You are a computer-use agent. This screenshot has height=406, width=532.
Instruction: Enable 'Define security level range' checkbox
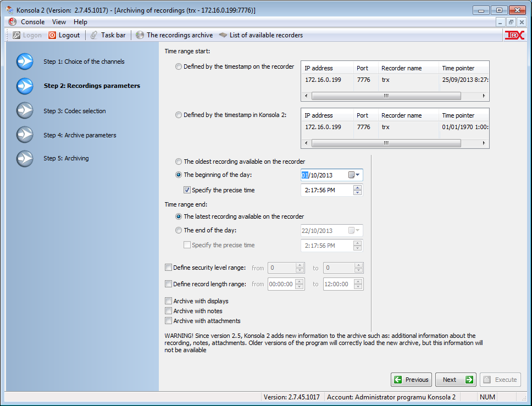(168, 268)
